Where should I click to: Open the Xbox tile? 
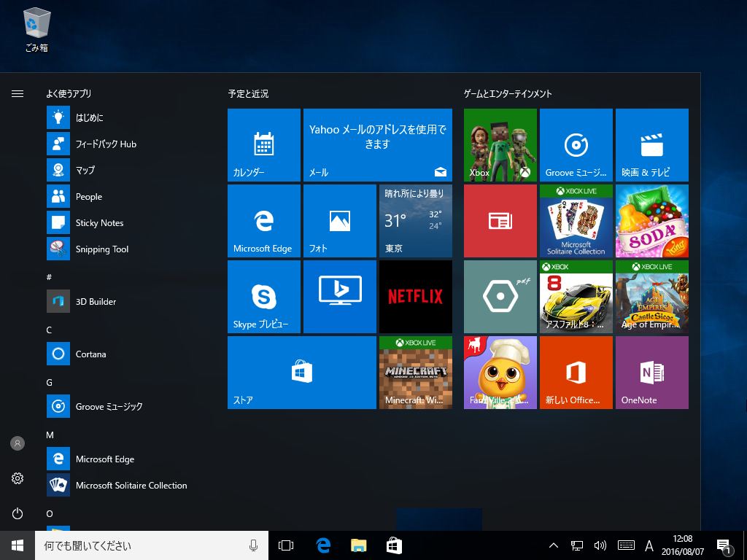[x=500, y=145]
